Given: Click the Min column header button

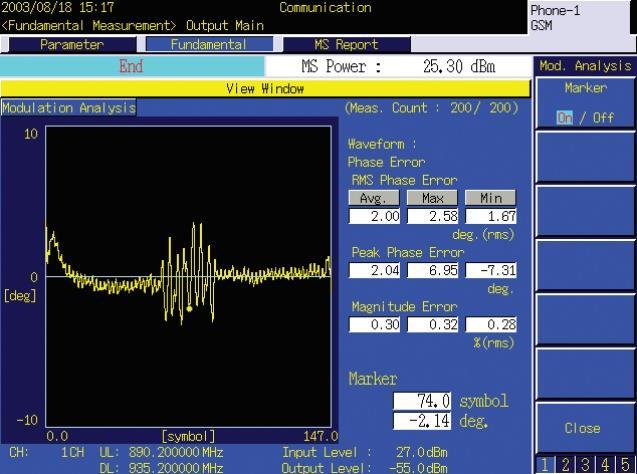Looking at the screenshot, I should tap(491, 198).
